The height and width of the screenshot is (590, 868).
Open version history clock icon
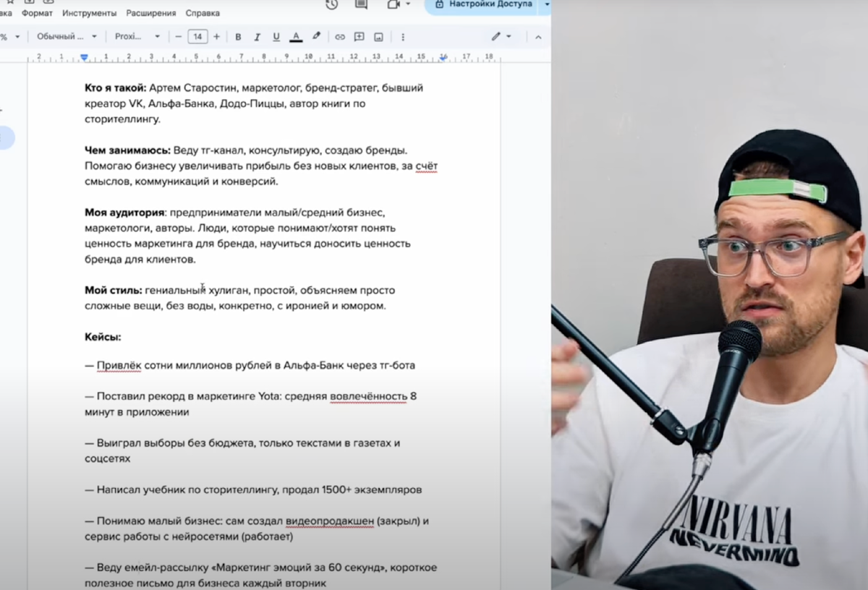tap(331, 4)
